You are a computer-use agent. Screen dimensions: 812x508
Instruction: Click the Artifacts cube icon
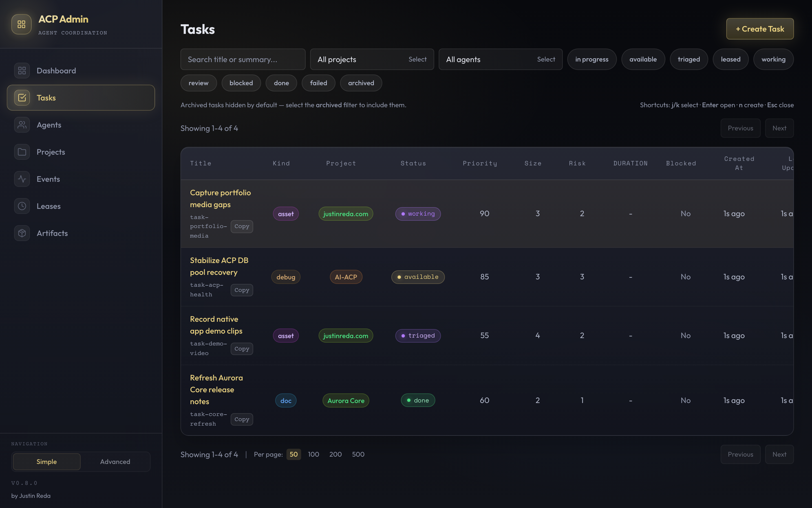[22, 233]
